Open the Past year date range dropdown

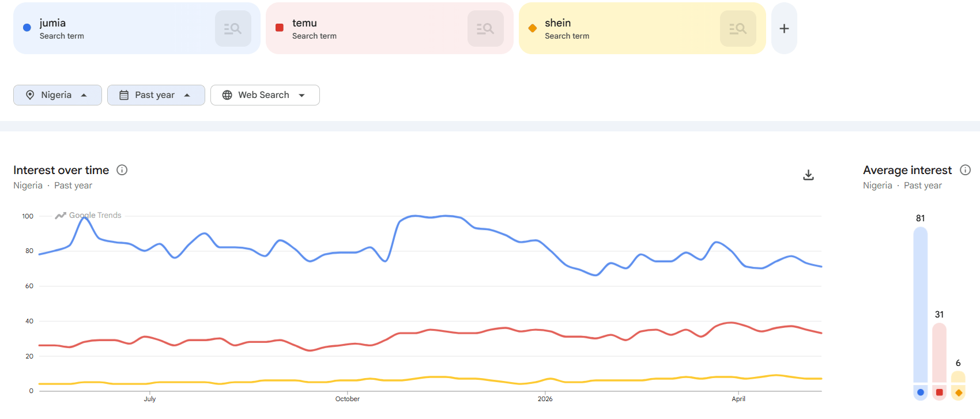156,95
